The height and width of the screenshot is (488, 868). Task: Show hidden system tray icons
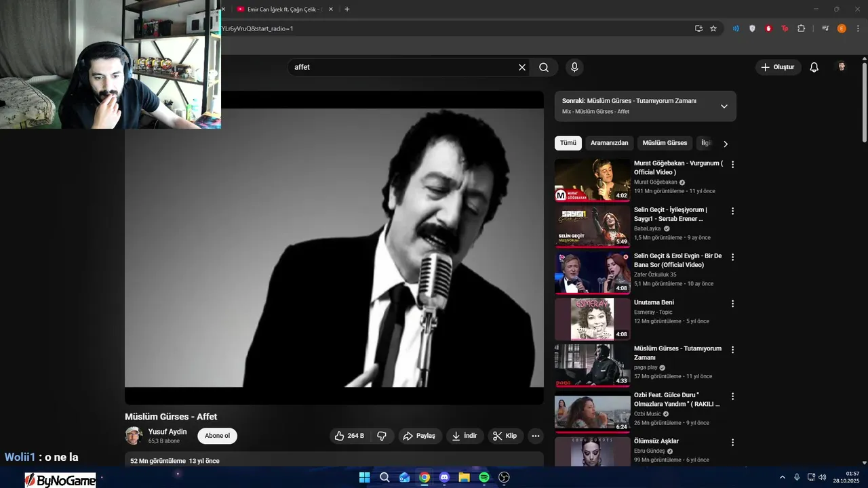point(782,477)
